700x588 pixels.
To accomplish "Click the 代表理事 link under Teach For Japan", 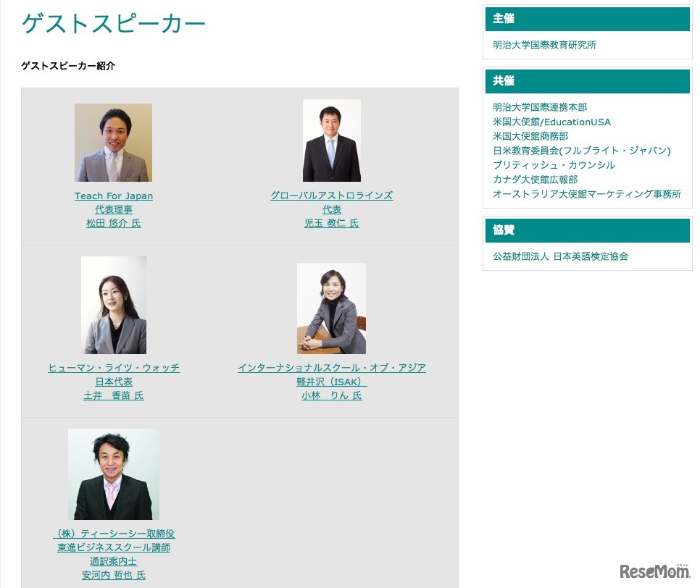I will tap(113, 209).
